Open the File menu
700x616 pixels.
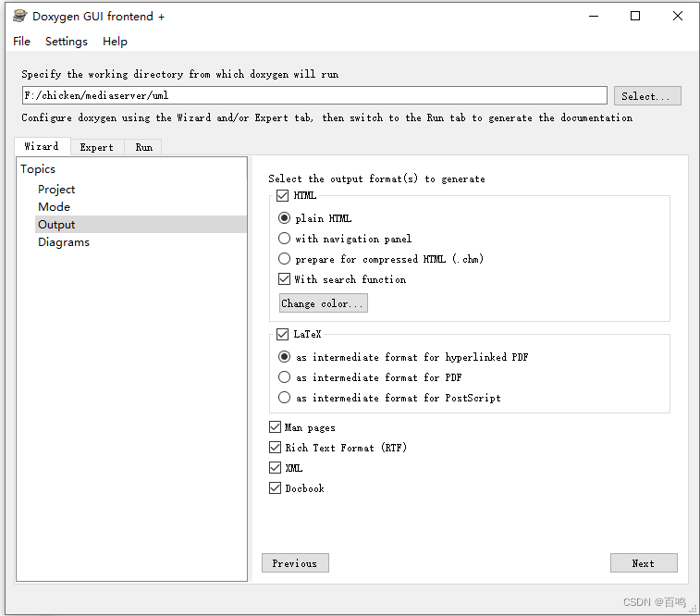tap(21, 42)
